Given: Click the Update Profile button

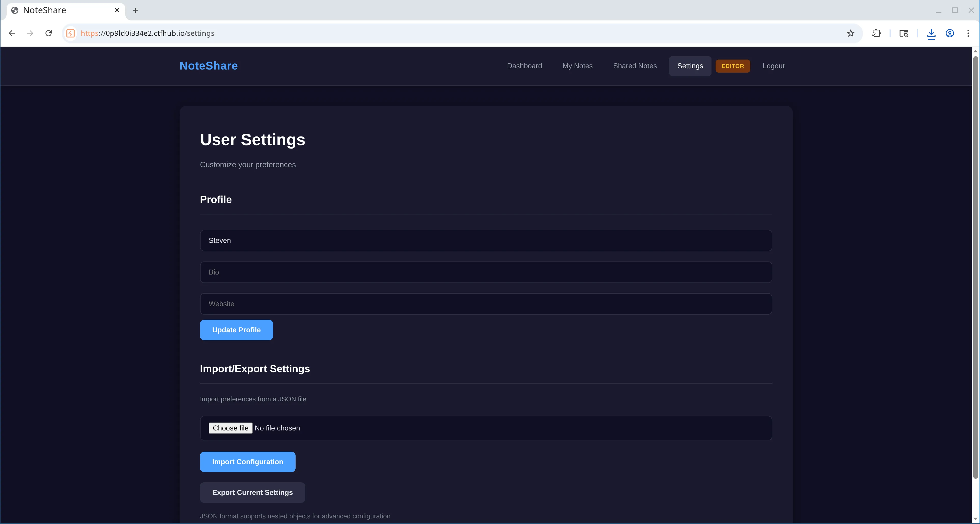Looking at the screenshot, I should click(x=236, y=329).
